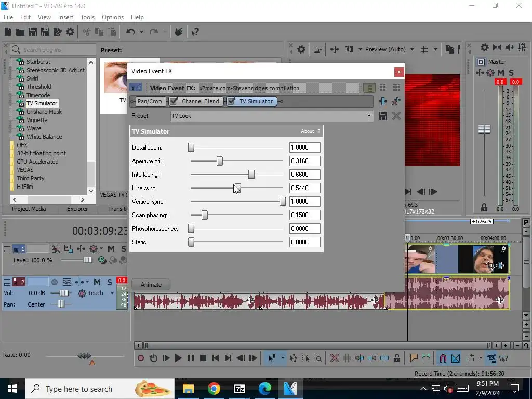The height and width of the screenshot is (399, 532).
Task: Open Preview window properties gear icon
Action: (301, 49)
